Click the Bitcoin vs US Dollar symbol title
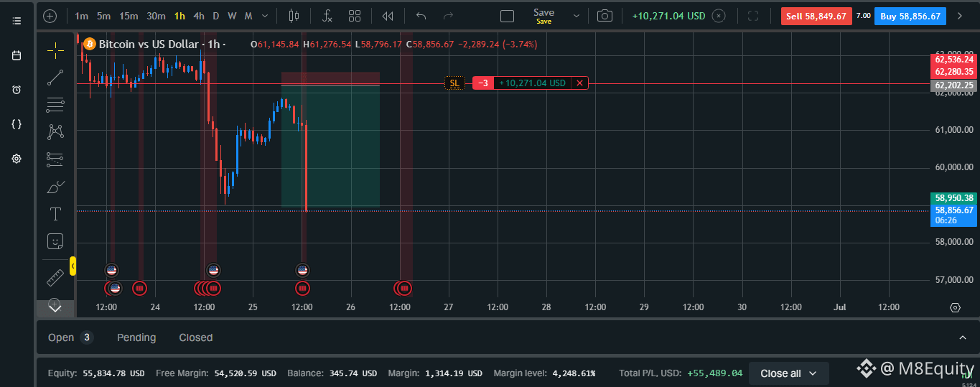The width and height of the screenshot is (980, 387). click(x=148, y=45)
